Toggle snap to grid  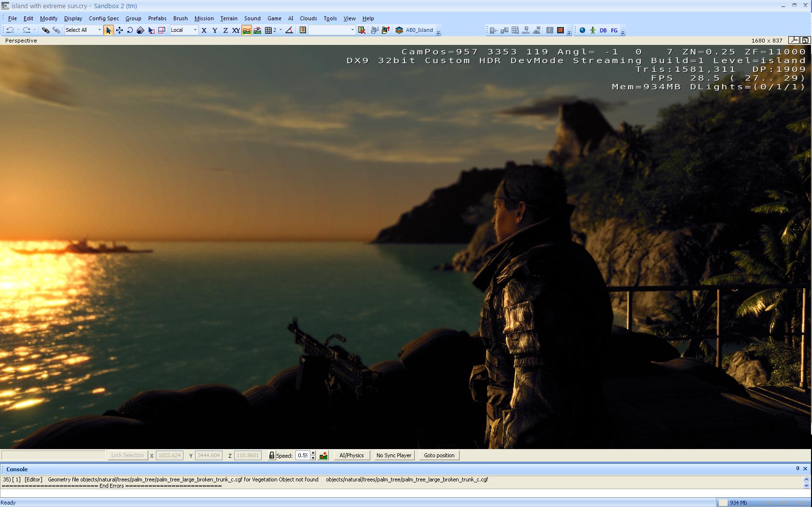click(268, 30)
